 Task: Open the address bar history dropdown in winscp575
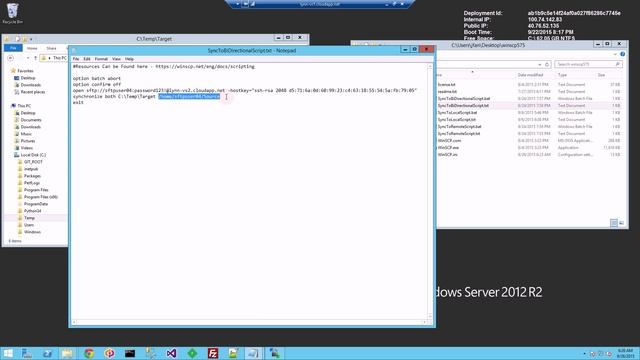point(540,64)
